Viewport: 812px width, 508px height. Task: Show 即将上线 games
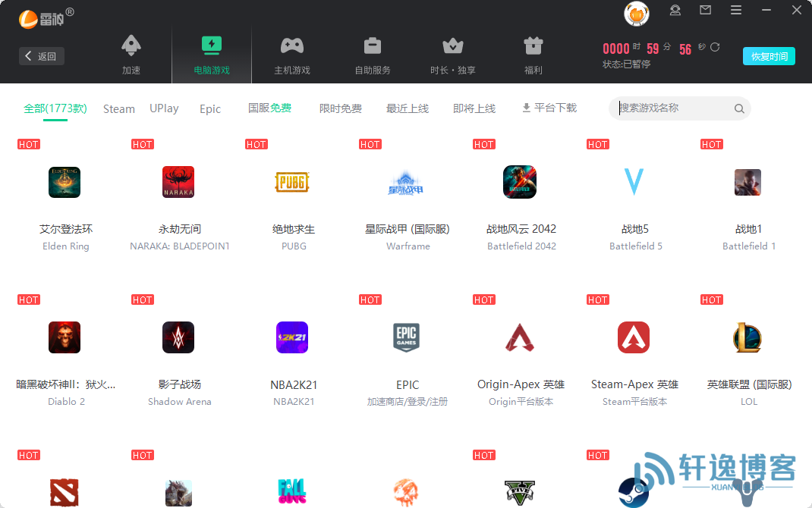pyautogui.click(x=474, y=108)
